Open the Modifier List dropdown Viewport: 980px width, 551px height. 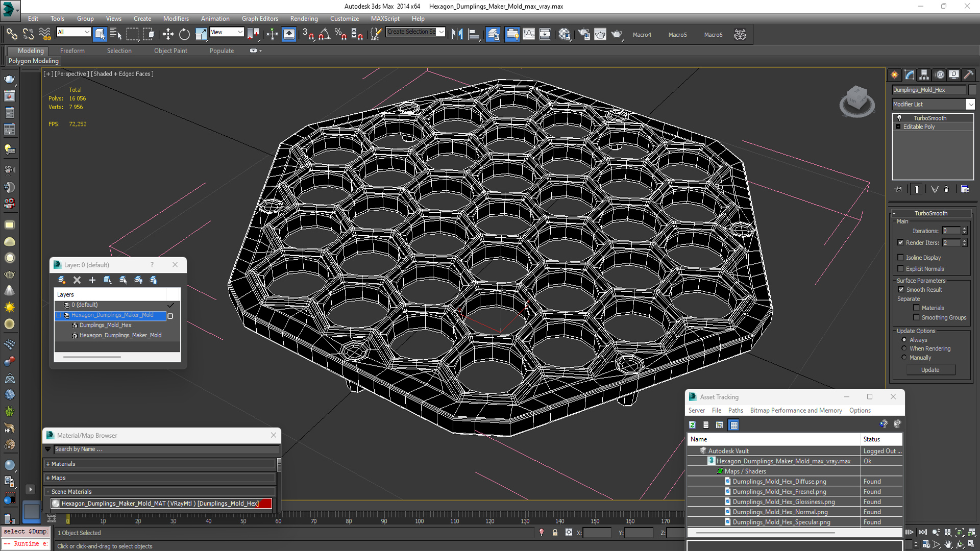[x=970, y=104]
